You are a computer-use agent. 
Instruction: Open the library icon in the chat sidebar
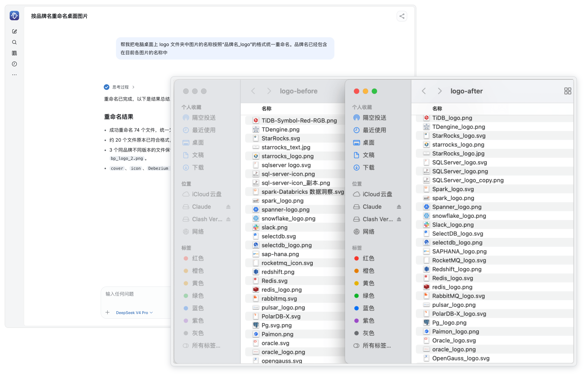pyautogui.click(x=14, y=53)
